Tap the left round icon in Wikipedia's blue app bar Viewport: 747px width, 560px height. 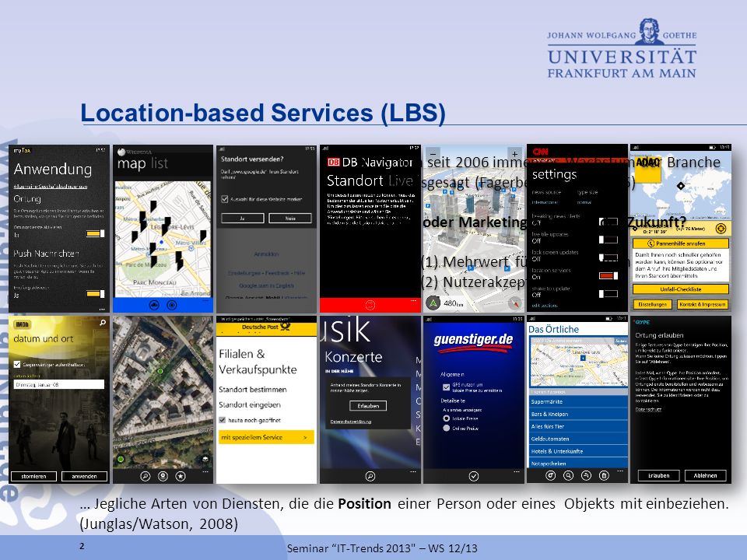point(154,305)
